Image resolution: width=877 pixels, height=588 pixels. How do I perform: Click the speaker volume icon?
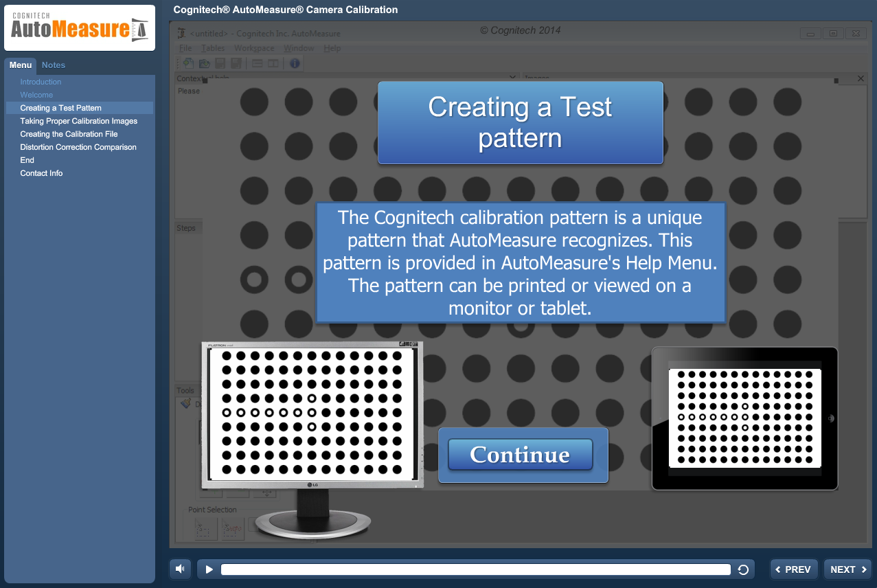pos(180,569)
